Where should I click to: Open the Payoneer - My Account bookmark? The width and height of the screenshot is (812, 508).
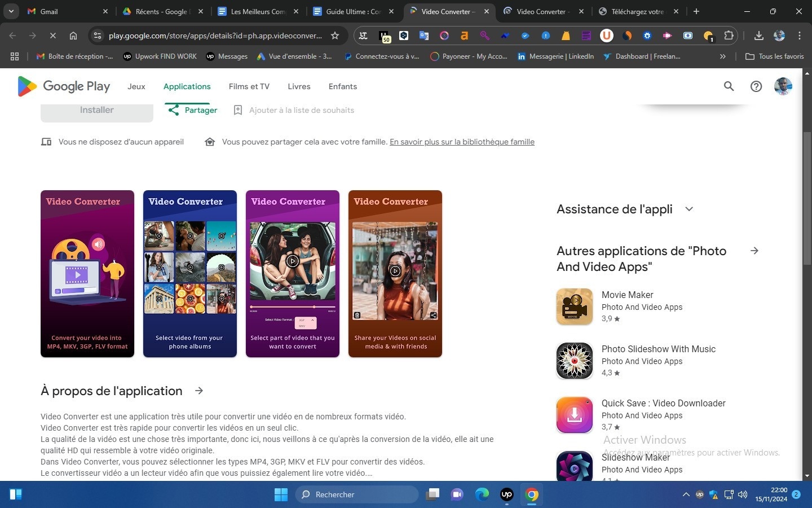[x=469, y=56]
